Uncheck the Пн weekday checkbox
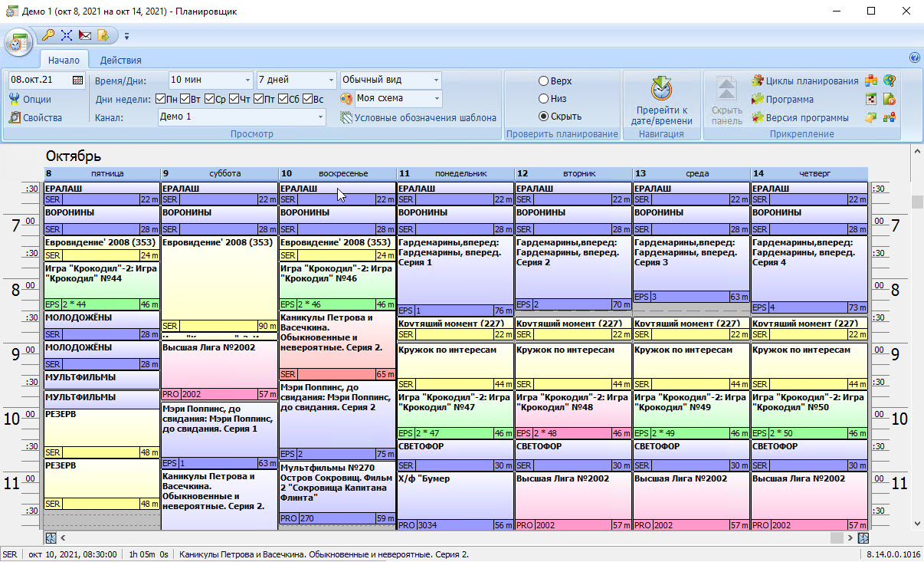Viewport: 924px width, 562px height. 161,99
